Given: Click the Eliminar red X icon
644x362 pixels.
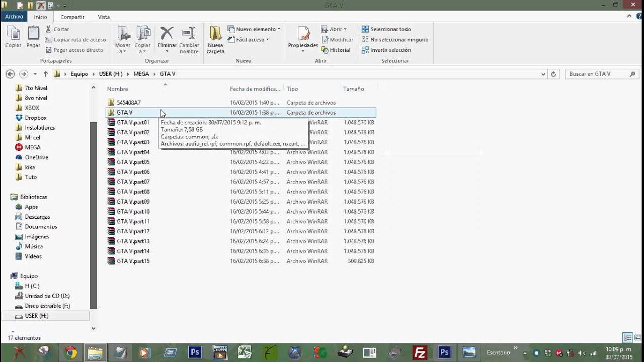Looking at the screenshot, I should click(x=167, y=33).
